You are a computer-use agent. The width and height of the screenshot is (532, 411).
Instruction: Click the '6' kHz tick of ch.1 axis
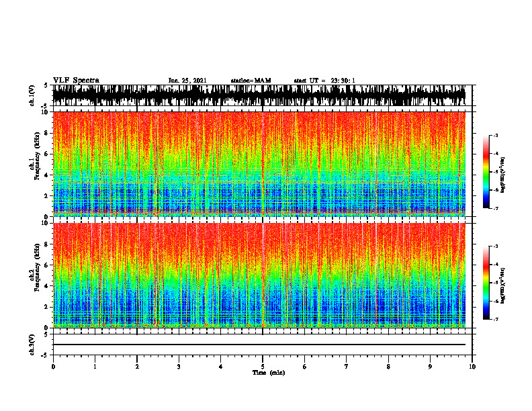[46, 154]
